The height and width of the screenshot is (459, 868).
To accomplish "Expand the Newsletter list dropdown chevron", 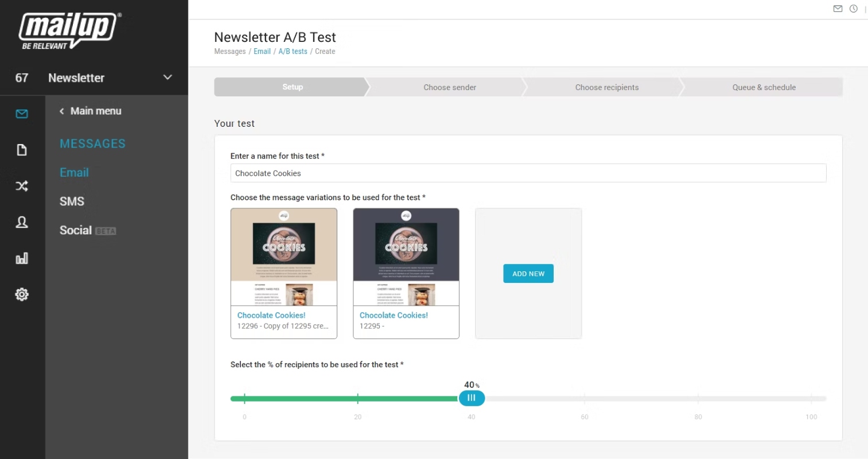I will pyautogui.click(x=168, y=77).
